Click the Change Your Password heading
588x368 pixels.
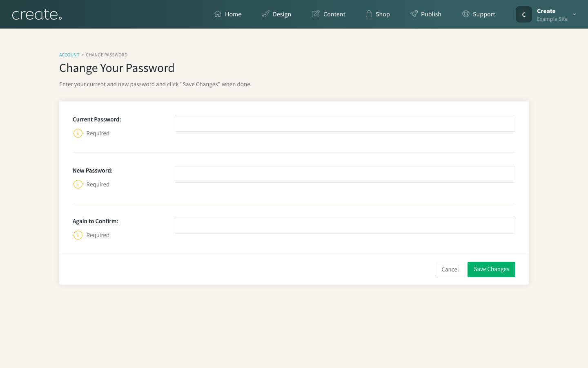(x=117, y=68)
